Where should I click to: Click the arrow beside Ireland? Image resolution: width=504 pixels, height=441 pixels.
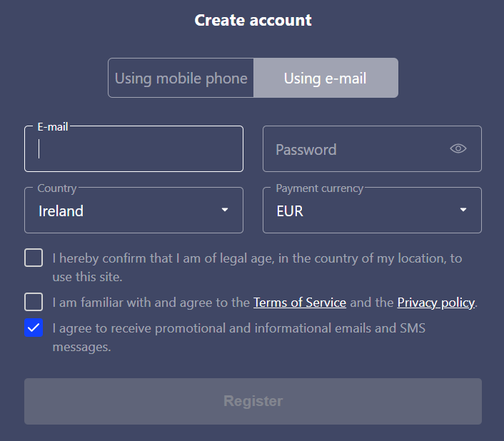[x=225, y=210]
